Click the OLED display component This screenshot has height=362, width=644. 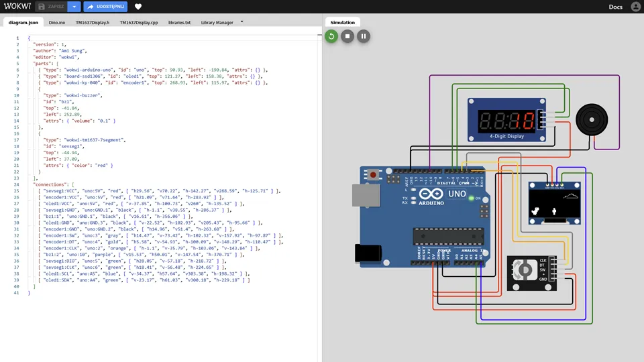[555, 203]
